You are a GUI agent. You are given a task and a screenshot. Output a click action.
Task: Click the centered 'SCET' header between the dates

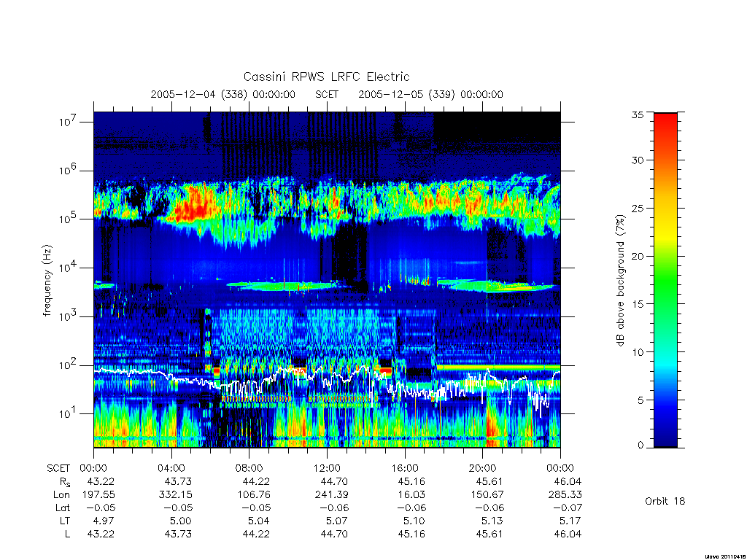[x=327, y=94]
